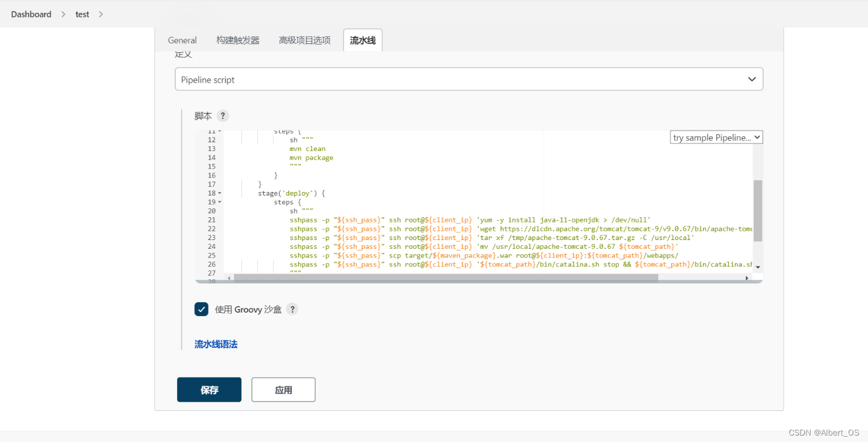
Task: Switch to the 构建触发器 tab
Action: pyautogui.click(x=238, y=40)
